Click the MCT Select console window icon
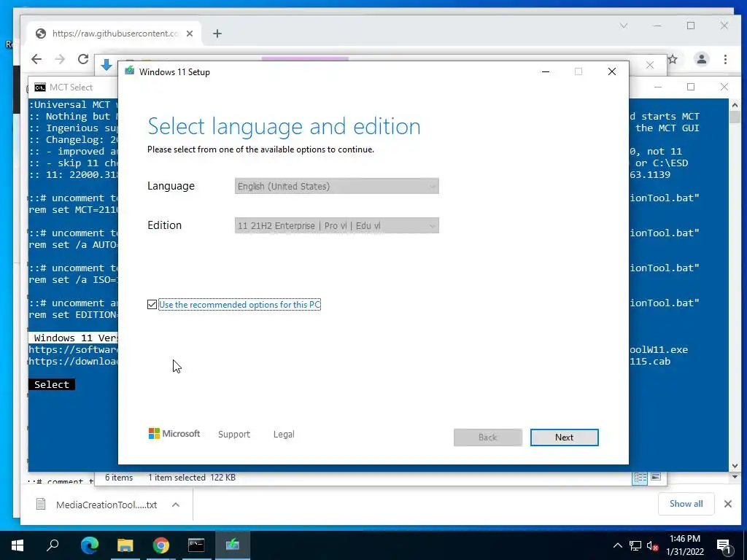This screenshot has width=747, height=560. 40,87
